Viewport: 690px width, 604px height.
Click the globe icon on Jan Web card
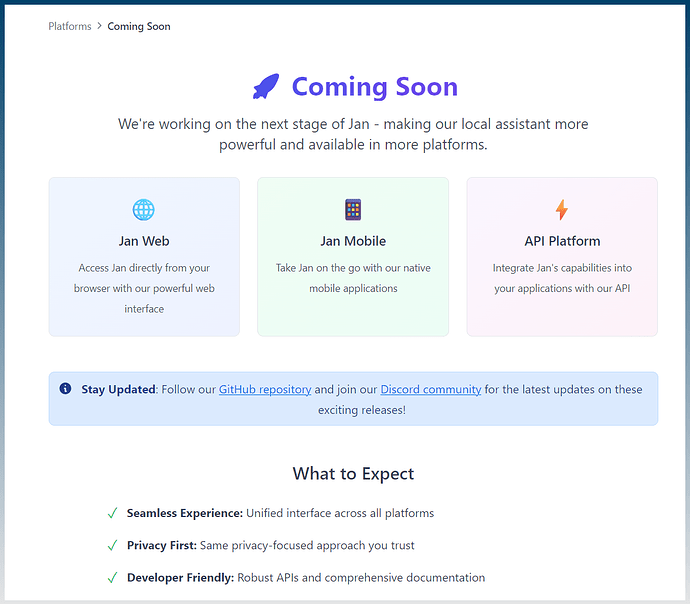[143, 209]
